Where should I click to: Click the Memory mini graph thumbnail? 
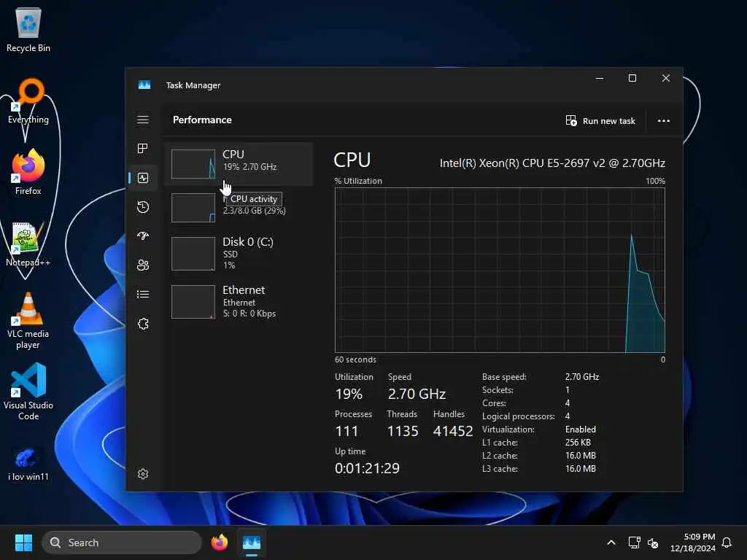[193, 208]
